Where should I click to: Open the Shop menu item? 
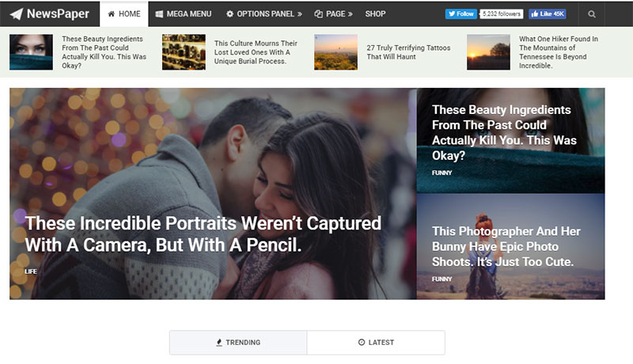click(375, 14)
